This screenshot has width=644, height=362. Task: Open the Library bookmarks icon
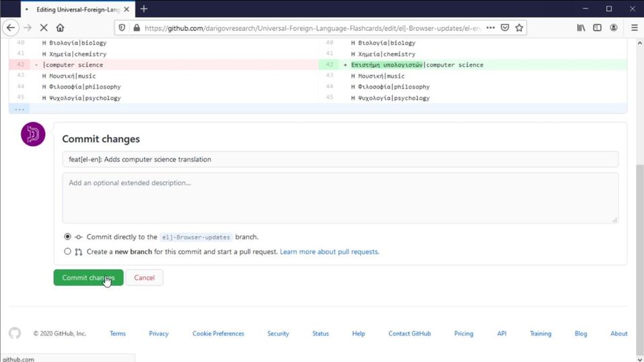point(581,28)
